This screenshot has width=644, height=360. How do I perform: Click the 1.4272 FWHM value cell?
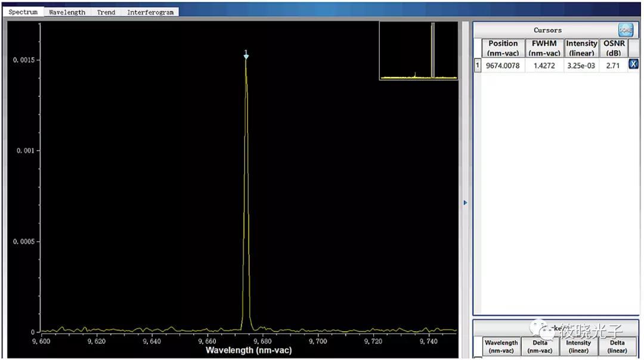click(544, 66)
